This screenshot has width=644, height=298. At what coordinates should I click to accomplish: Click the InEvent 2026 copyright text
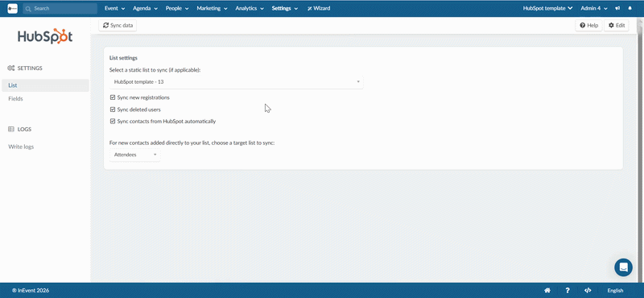pos(31,291)
